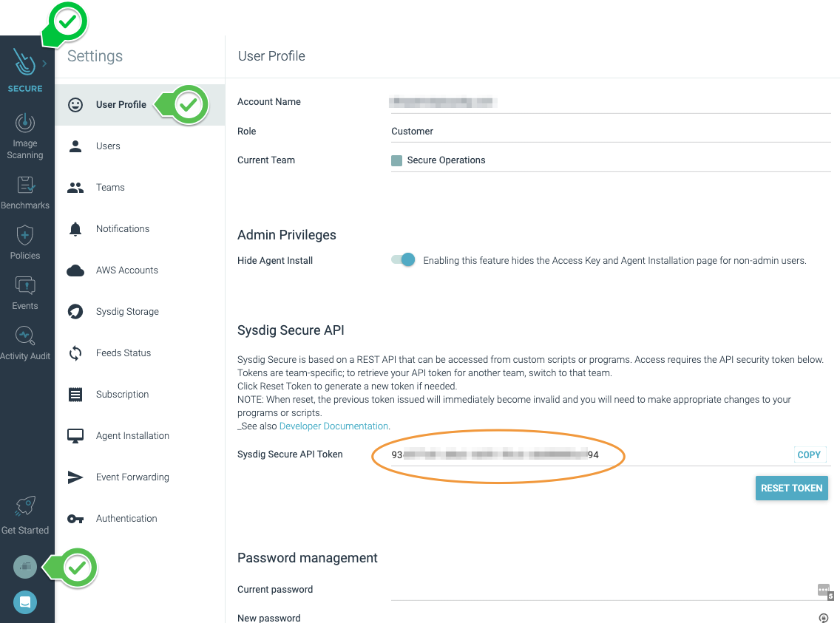
Task: Open Subscription settings
Action: click(140, 395)
